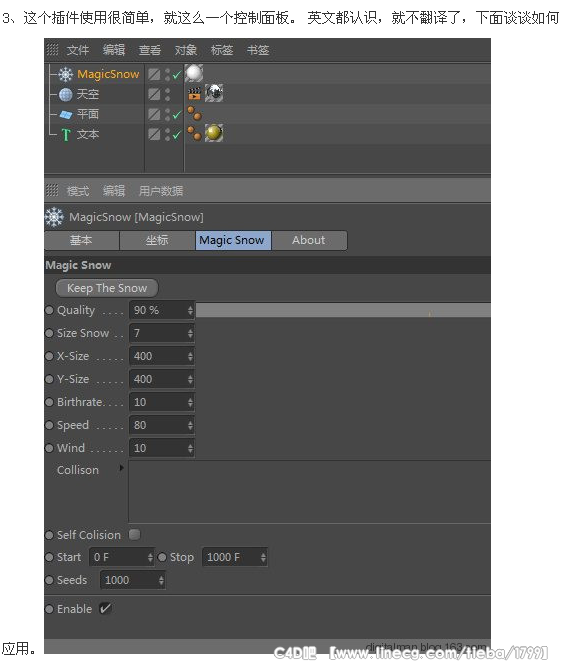The width and height of the screenshot is (574, 670).
Task: Select orange dots tag on 平面 row
Action: click(194, 114)
